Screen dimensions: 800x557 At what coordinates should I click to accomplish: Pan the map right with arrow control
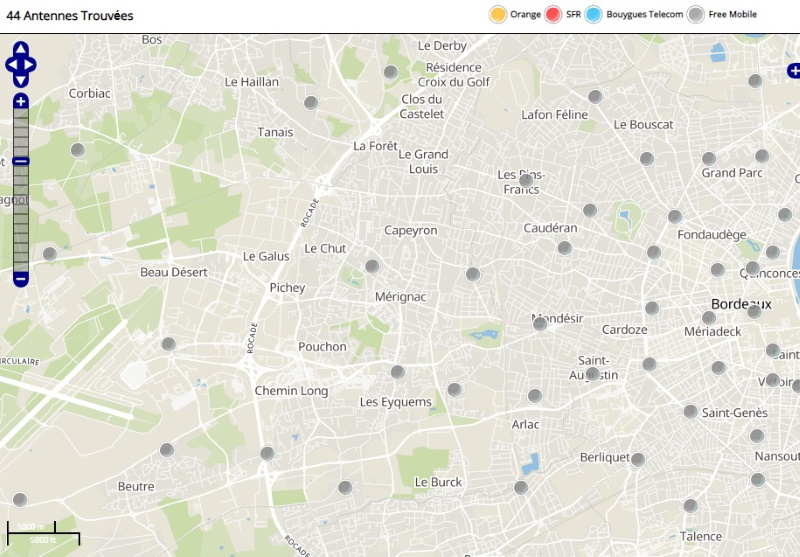tap(31, 65)
